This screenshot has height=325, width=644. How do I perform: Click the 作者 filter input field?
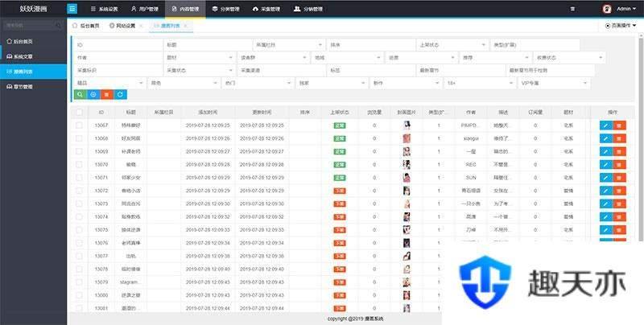[118, 58]
